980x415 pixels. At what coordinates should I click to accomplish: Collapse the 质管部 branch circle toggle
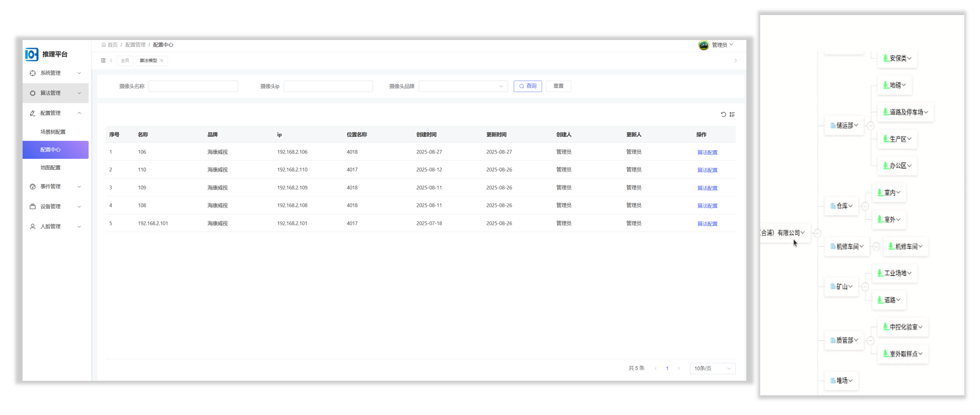870,341
